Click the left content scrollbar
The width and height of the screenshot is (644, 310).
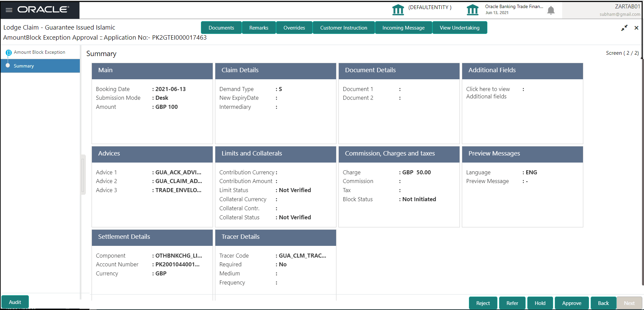pyautogui.click(x=83, y=175)
